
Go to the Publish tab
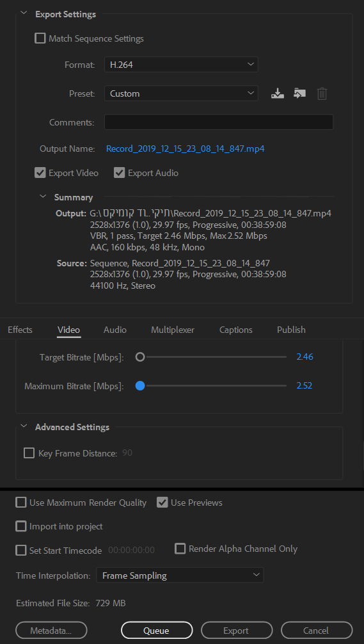(x=291, y=330)
